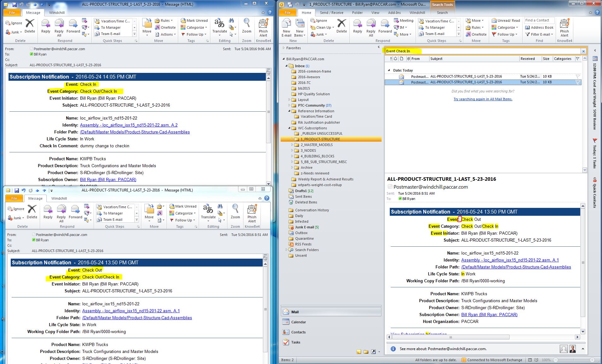Click Mark Unread in top-left message window
The height and width of the screenshot is (364, 602).
tap(194, 21)
